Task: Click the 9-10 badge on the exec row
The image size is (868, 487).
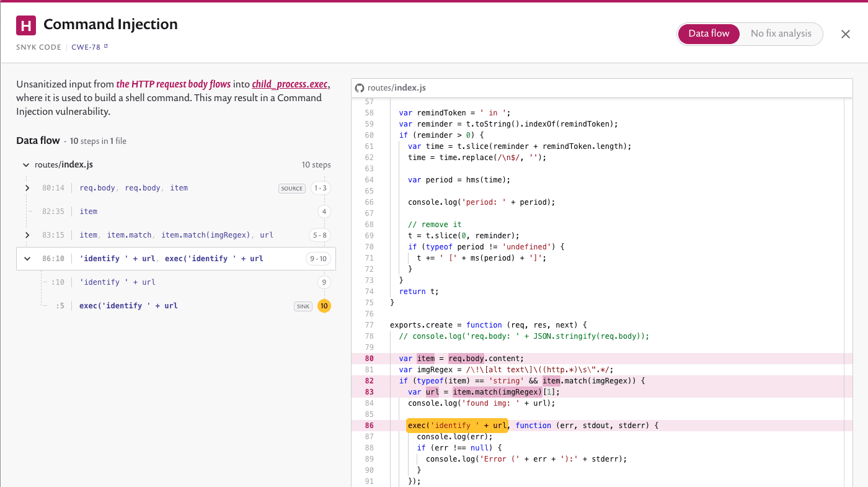Action: pos(318,258)
